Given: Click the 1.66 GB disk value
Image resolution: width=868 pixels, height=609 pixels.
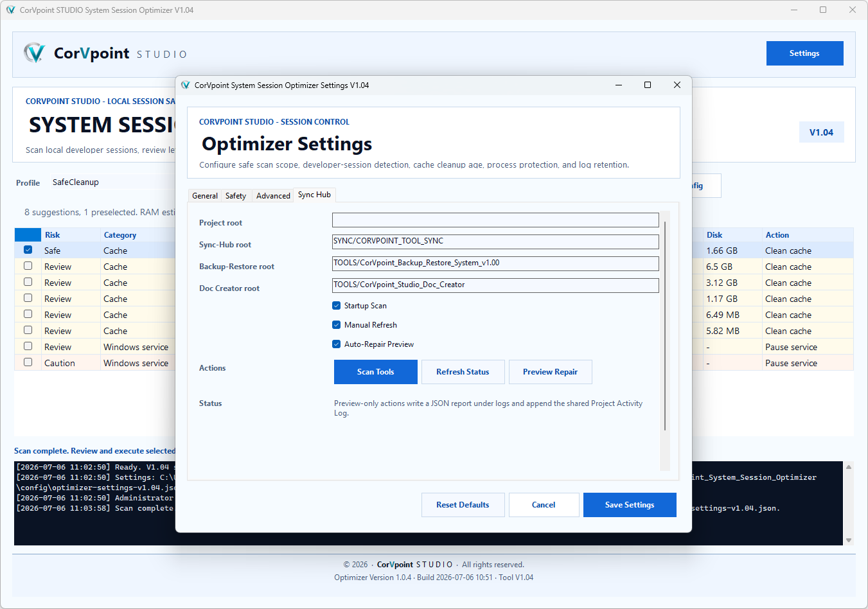Looking at the screenshot, I should (x=722, y=251).
